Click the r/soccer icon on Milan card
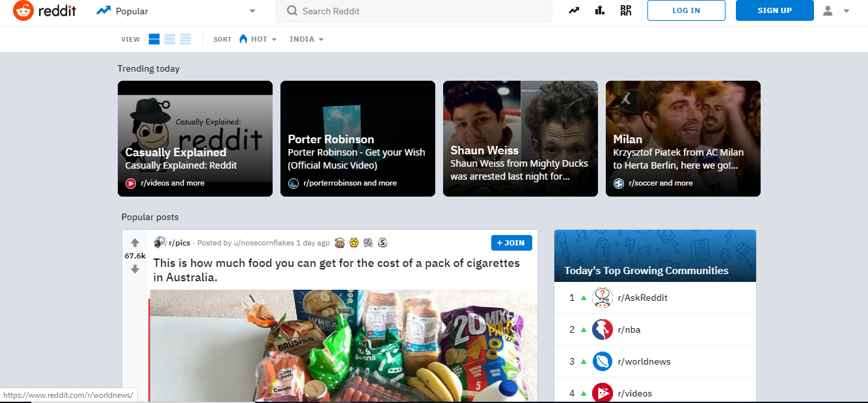The image size is (868, 403). [619, 184]
